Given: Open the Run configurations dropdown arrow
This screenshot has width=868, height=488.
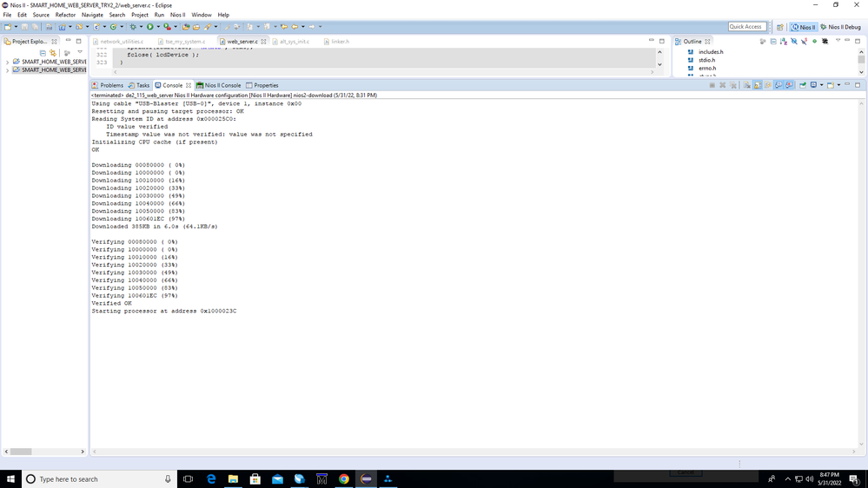Looking at the screenshot, I should point(158,27).
